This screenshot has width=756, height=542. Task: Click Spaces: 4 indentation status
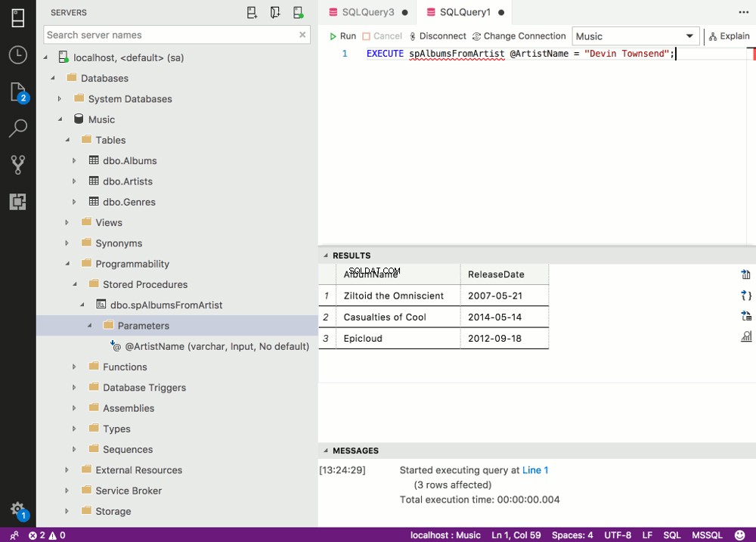(572, 535)
